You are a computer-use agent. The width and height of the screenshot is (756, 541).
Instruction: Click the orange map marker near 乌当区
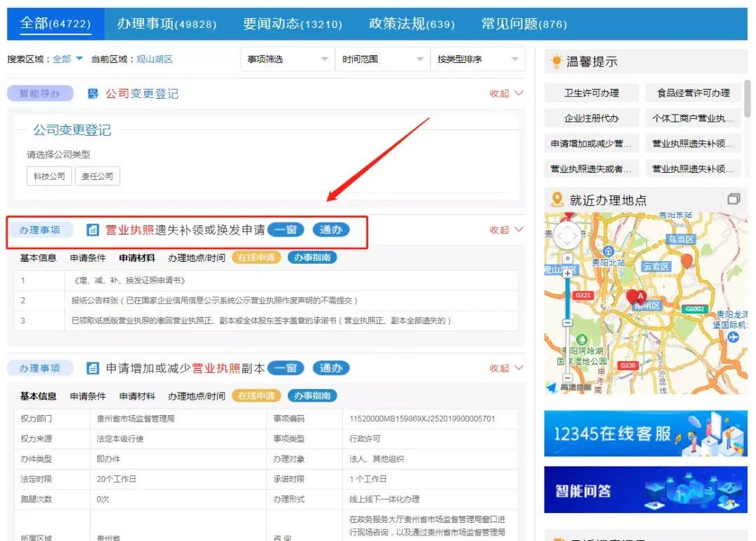(687, 261)
